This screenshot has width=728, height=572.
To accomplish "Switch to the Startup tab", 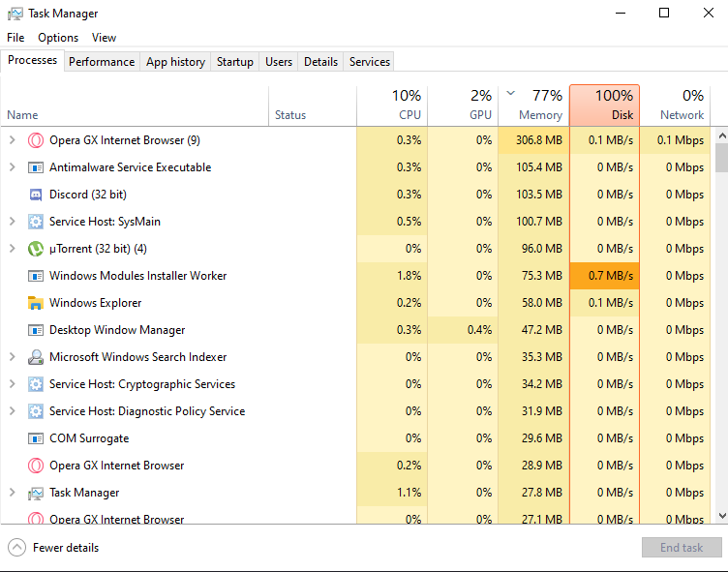I will pyautogui.click(x=235, y=62).
